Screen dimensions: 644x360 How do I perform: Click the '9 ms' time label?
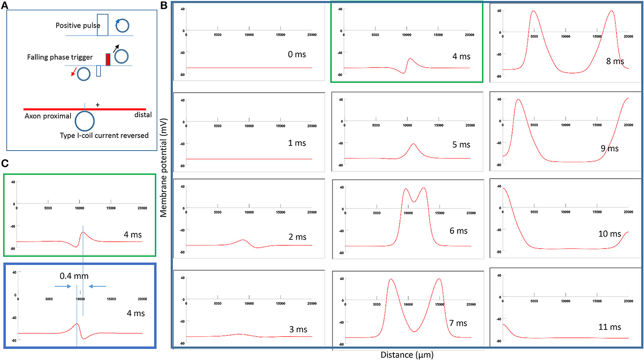coord(609,148)
